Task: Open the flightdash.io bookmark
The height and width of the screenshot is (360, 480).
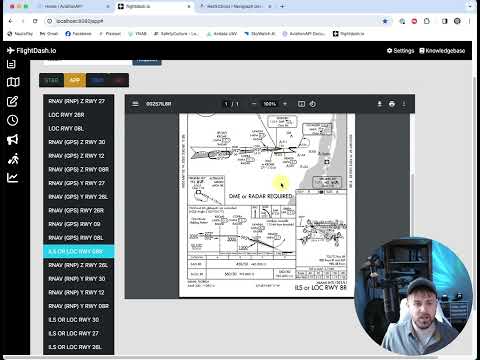Action: (x=349, y=34)
